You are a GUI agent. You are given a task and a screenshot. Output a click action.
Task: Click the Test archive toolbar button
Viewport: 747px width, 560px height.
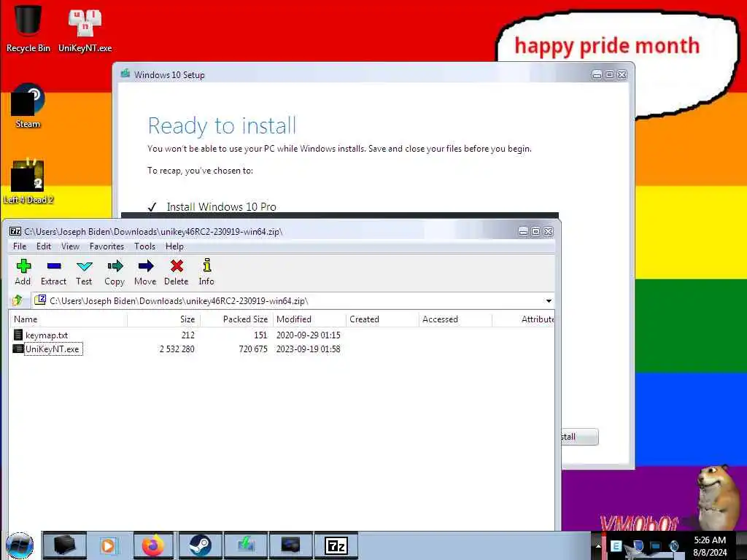(x=84, y=272)
